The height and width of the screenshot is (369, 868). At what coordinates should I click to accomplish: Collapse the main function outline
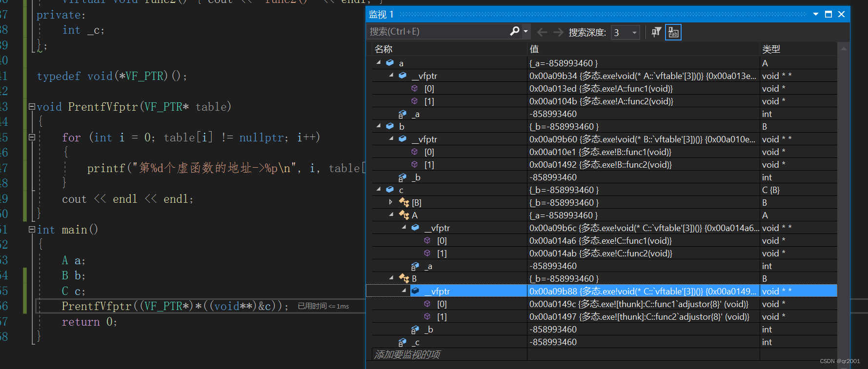tap(32, 229)
